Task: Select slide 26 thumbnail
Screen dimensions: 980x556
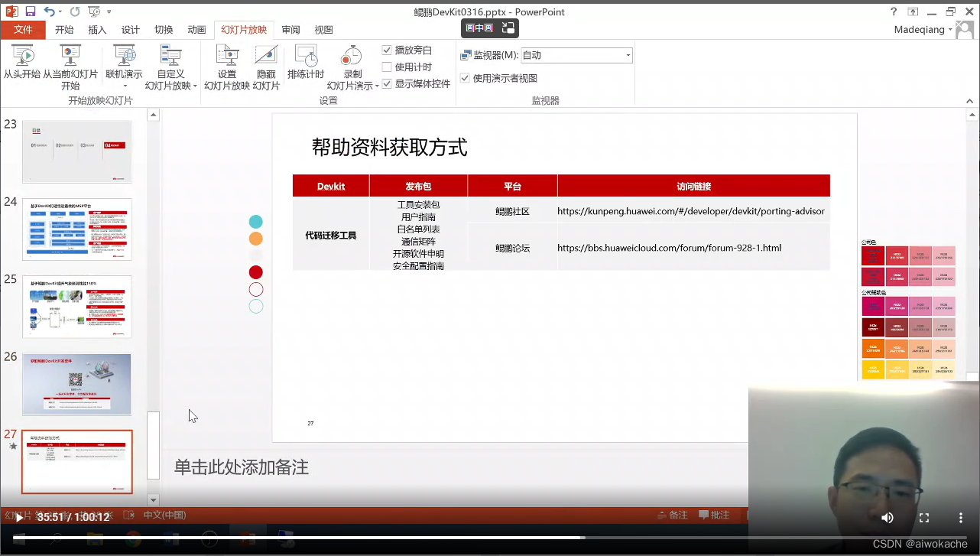Action: click(x=77, y=384)
